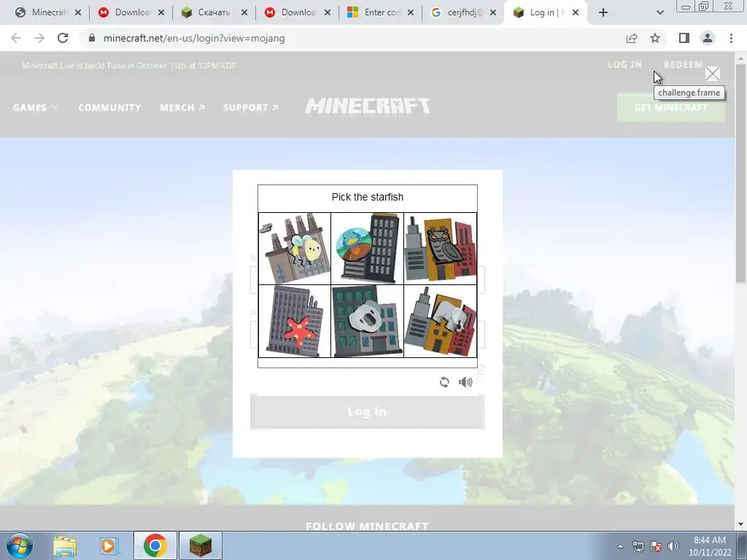This screenshot has width=747, height=560.
Task: Close the Log in tab
Action: (x=576, y=12)
